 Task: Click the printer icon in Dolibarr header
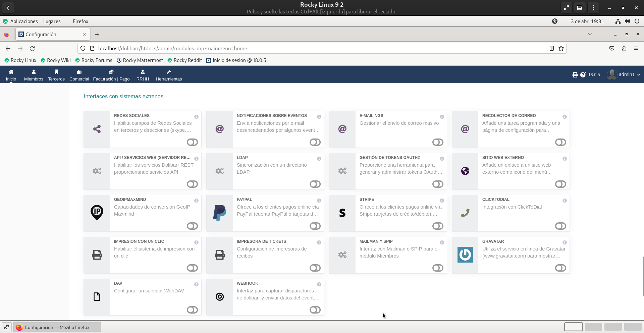point(575,75)
